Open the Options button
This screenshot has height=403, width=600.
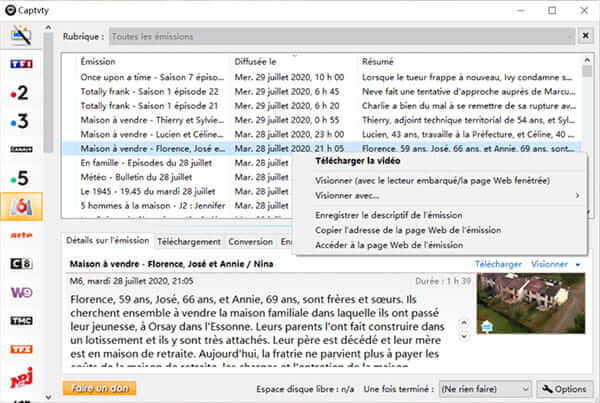pyautogui.click(x=564, y=389)
